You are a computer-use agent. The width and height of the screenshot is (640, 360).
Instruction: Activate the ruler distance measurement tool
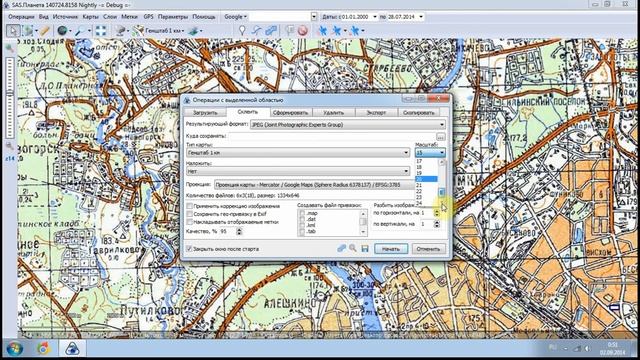44,31
